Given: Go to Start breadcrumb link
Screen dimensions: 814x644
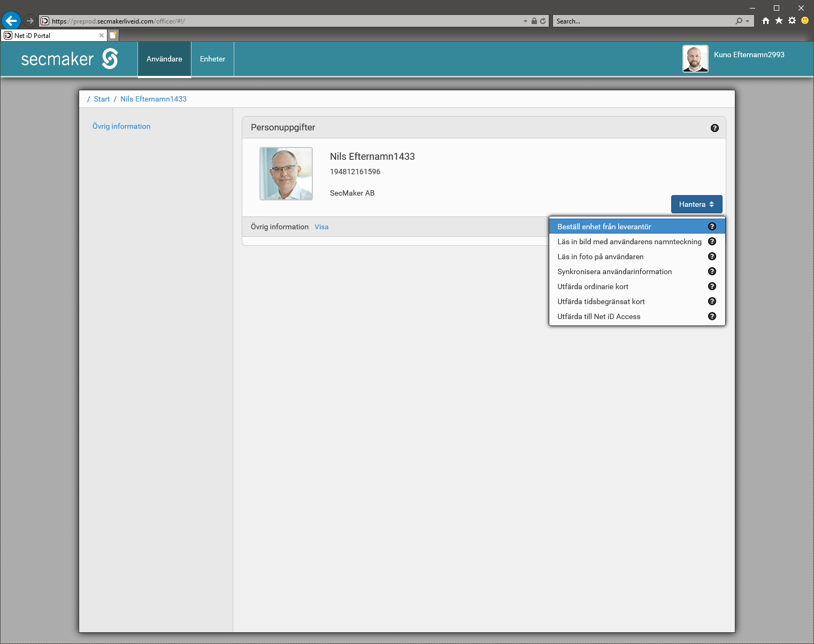Looking at the screenshot, I should click(102, 99).
